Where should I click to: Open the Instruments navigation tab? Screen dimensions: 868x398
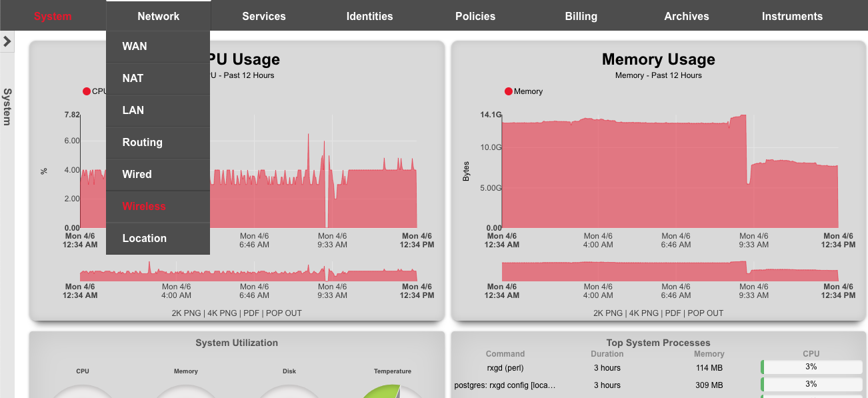click(792, 16)
